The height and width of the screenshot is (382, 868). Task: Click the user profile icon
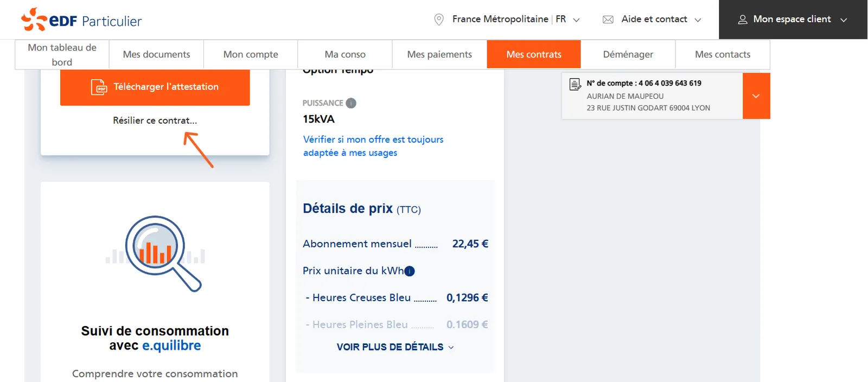(x=742, y=20)
